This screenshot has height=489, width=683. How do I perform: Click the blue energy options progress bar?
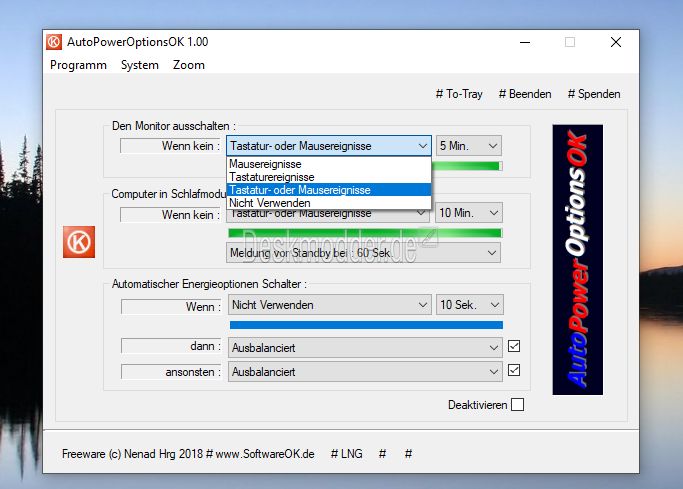click(x=366, y=325)
